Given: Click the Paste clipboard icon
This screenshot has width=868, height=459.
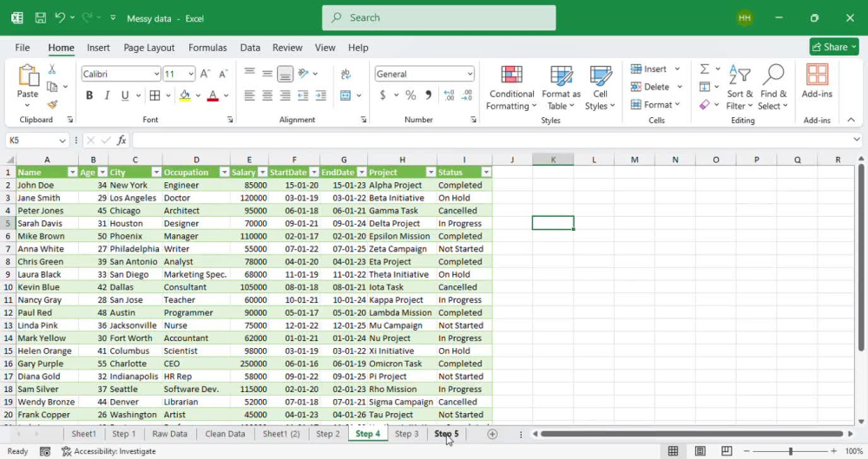Looking at the screenshot, I should [28, 75].
